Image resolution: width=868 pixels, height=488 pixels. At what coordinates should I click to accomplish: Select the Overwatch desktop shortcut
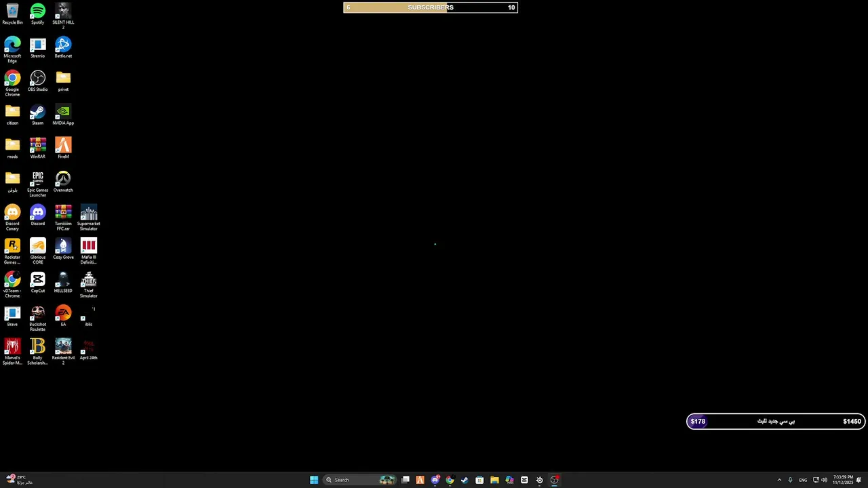click(x=63, y=182)
